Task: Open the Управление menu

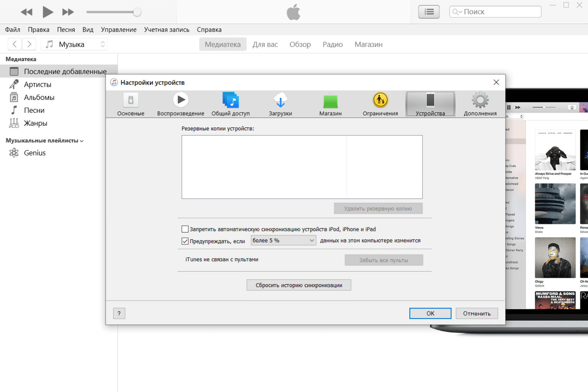Action: pyautogui.click(x=119, y=30)
